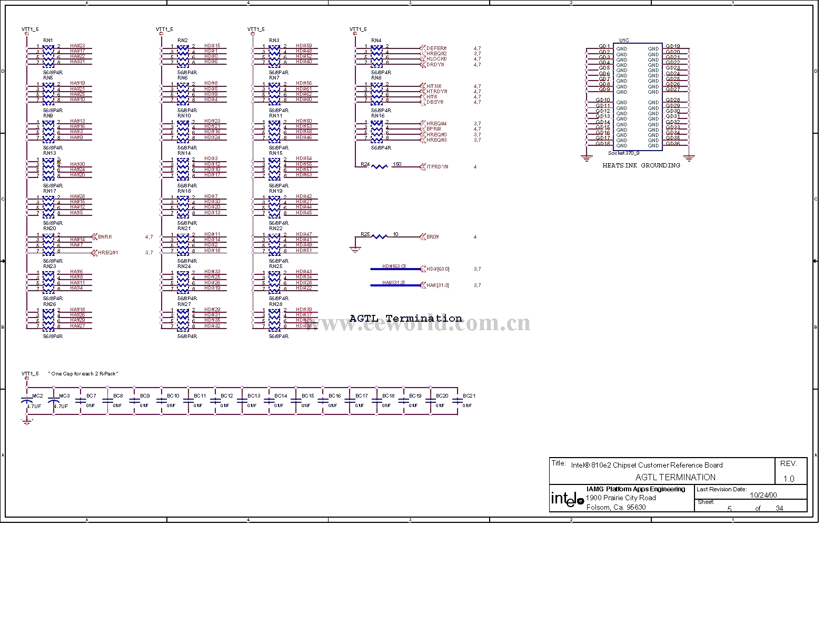The image size is (834, 644).
Task: Click the Intel logo in title block
Action: click(x=567, y=499)
